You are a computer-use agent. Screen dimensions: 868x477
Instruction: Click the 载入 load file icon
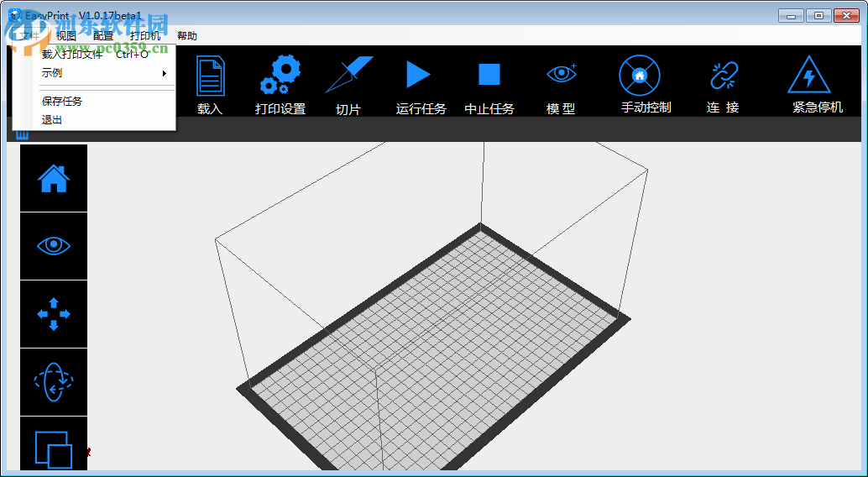pyautogui.click(x=211, y=76)
